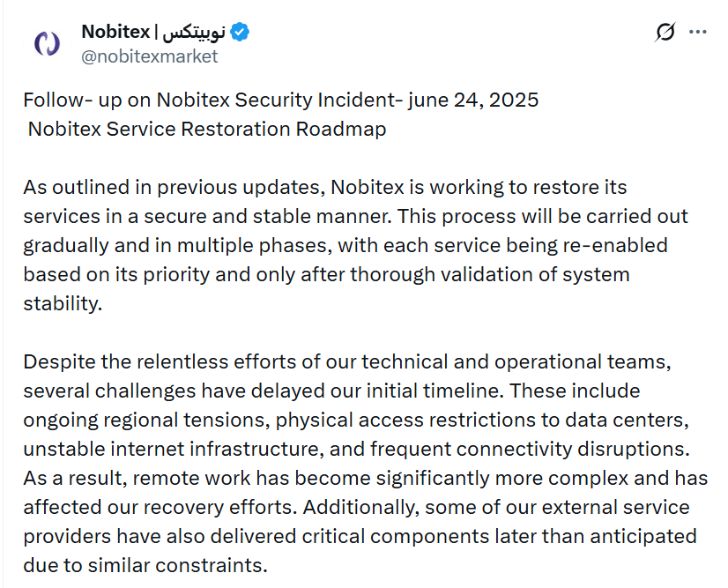
Task: Open the @nobitexmarket handle link
Action: pyautogui.click(x=149, y=56)
